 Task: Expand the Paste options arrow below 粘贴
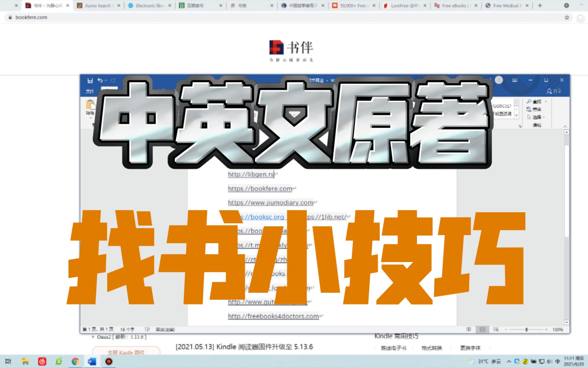[91, 118]
